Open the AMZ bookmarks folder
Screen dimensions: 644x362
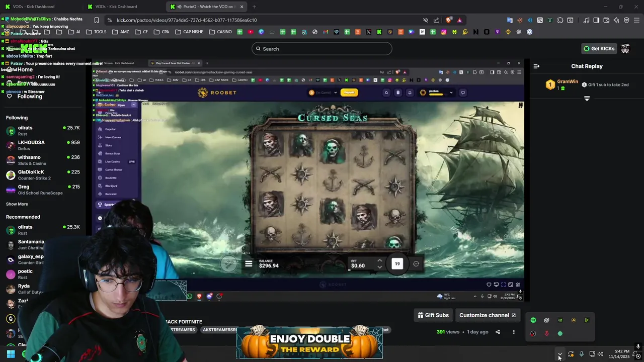click(121, 32)
